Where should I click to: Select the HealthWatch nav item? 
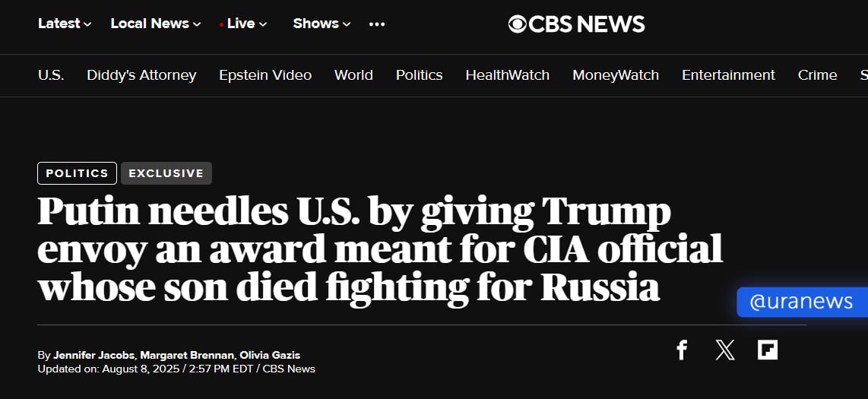(508, 75)
